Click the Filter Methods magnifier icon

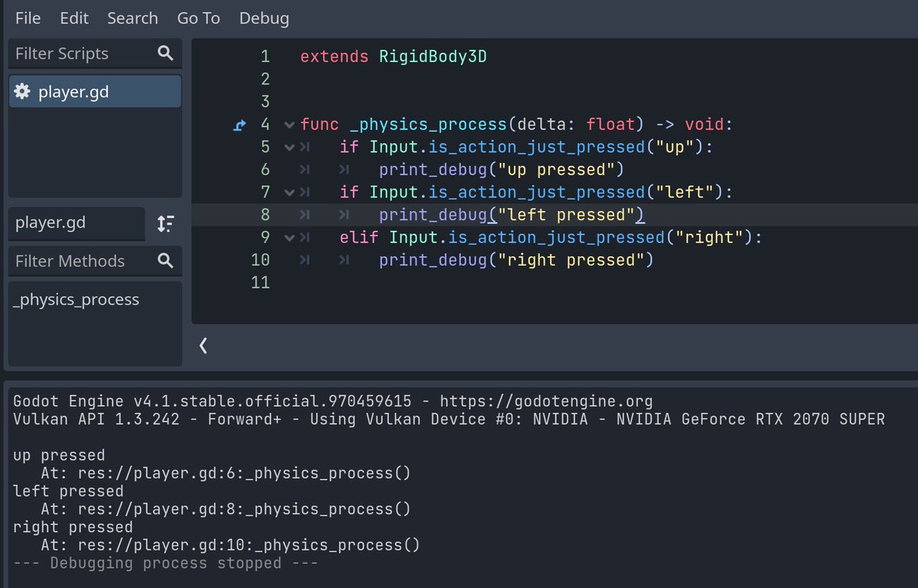pos(165,261)
